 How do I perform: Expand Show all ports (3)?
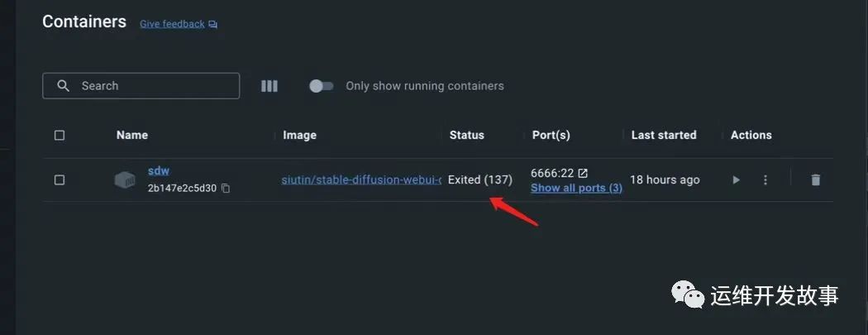coord(576,188)
